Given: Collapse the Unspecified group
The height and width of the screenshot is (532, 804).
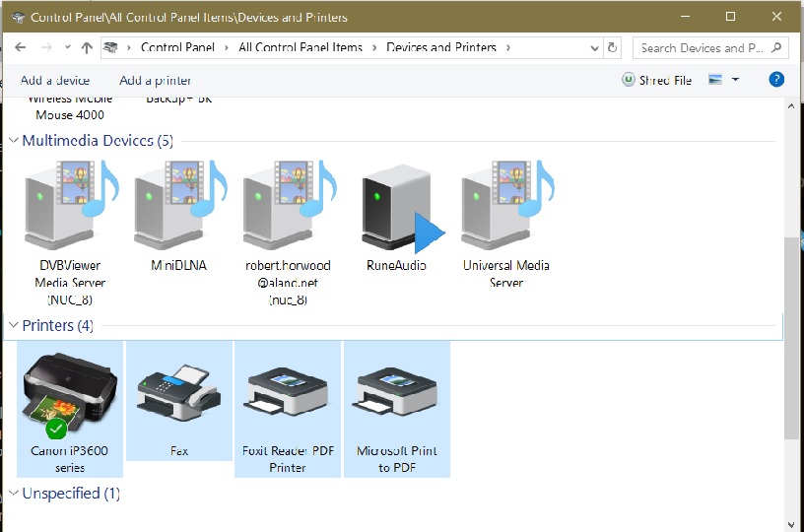Looking at the screenshot, I should tap(14, 493).
